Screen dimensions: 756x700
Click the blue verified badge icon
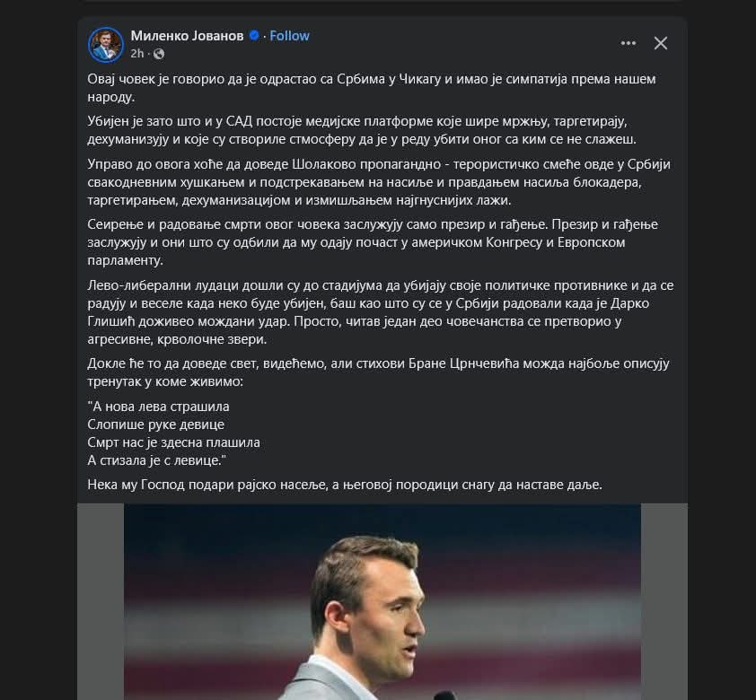click(x=255, y=36)
